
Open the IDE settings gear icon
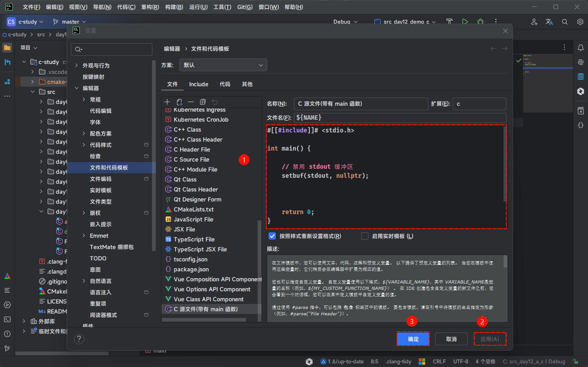[580, 22]
